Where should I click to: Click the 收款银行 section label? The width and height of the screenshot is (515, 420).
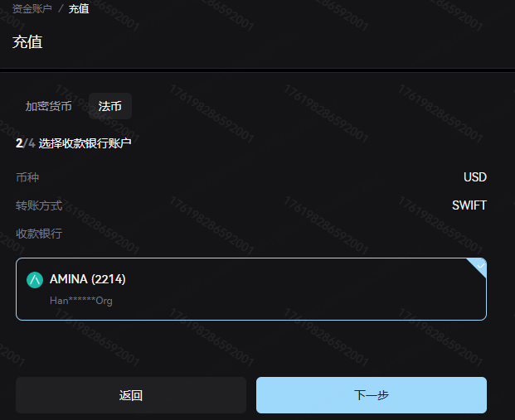(39, 234)
